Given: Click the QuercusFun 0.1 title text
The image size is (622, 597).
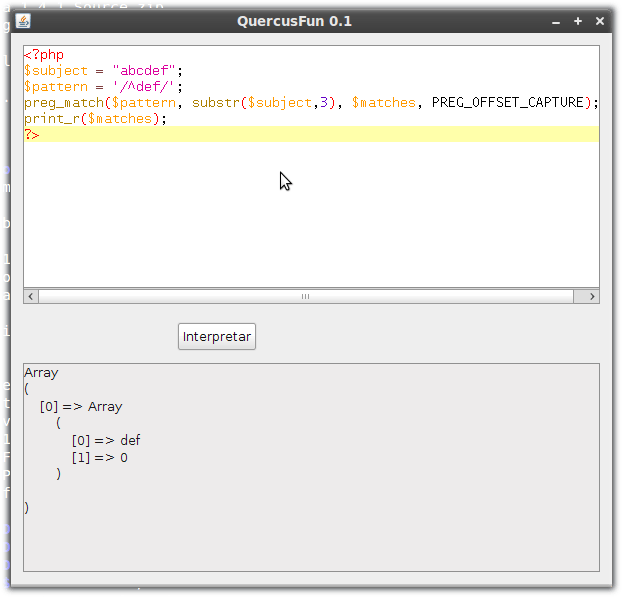Looking at the screenshot, I should tap(294, 21).
